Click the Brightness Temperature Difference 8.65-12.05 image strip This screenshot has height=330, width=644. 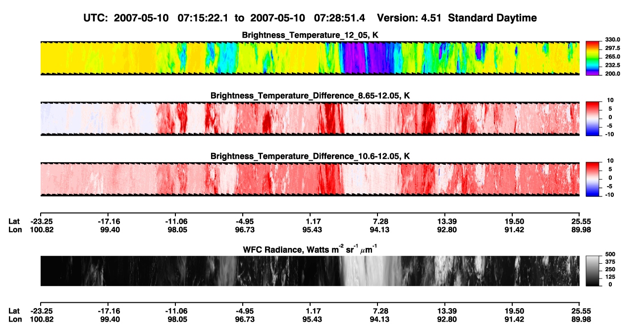tap(310, 119)
